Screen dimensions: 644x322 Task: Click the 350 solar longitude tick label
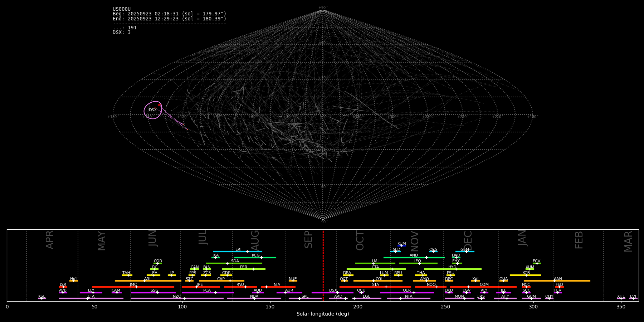[x=621, y=307]
